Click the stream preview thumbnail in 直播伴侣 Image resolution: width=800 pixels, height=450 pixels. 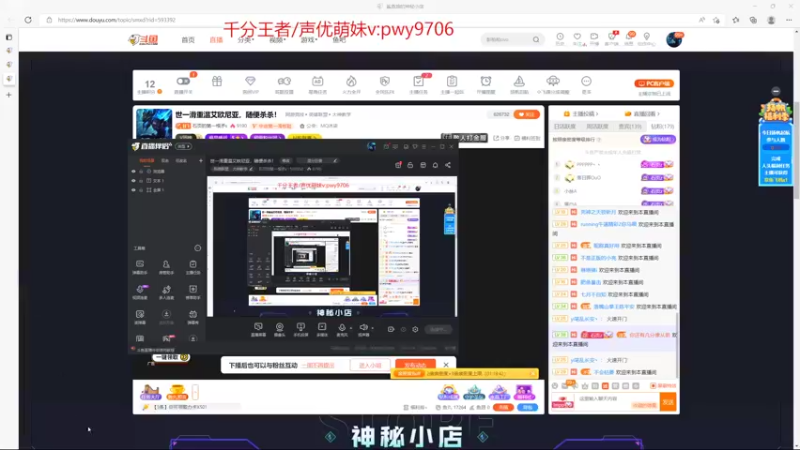coord(332,246)
